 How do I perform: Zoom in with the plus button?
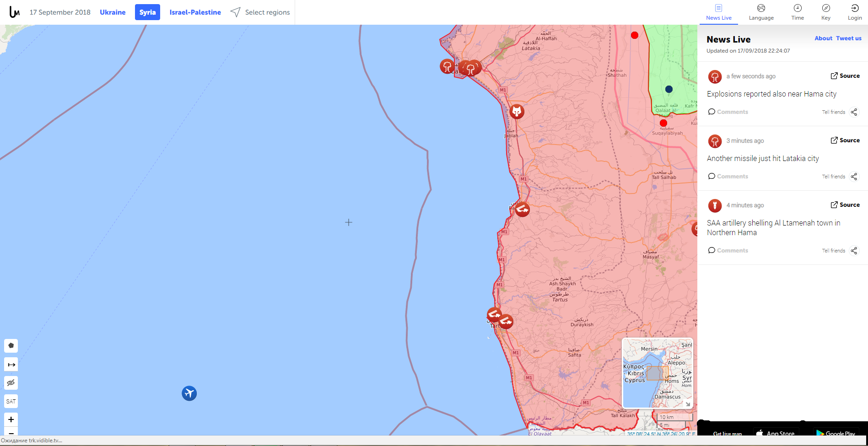[x=11, y=419]
